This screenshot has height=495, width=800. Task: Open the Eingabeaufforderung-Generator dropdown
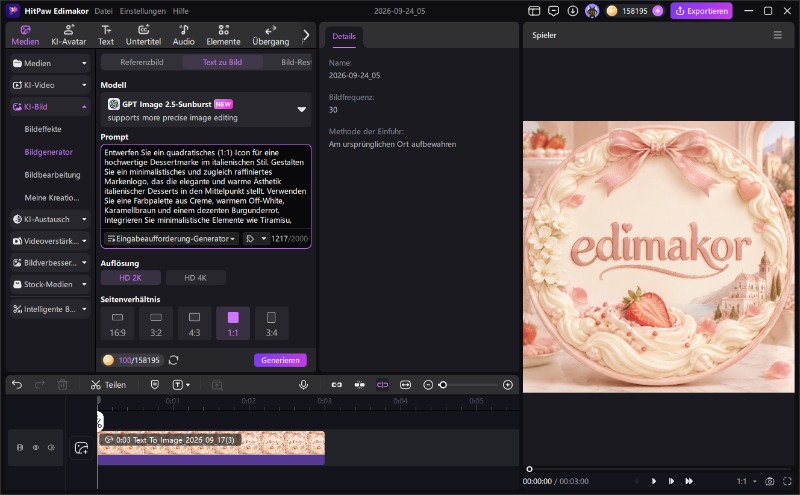click(x=171, y=239)
